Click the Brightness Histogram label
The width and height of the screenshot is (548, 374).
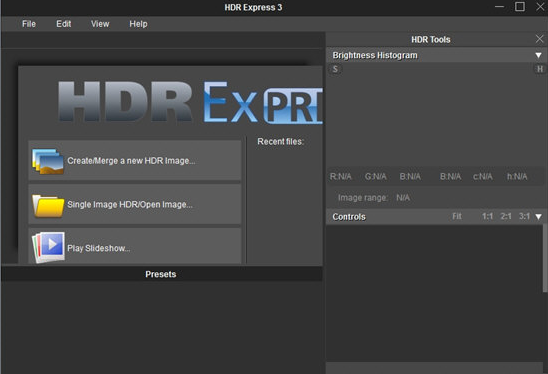tap(375, 55)
